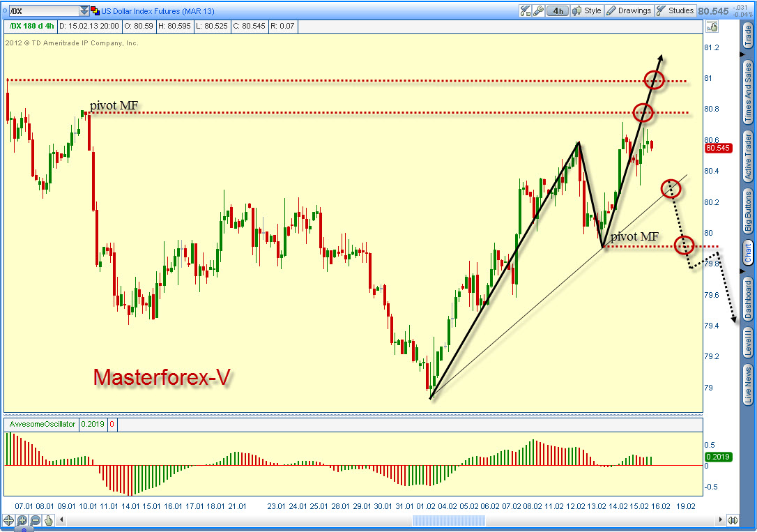Viewport: 757px width, 532px height.
Task: Open the Big Buttons side tab
Action: pyautogui.click(x=748, y=211)
